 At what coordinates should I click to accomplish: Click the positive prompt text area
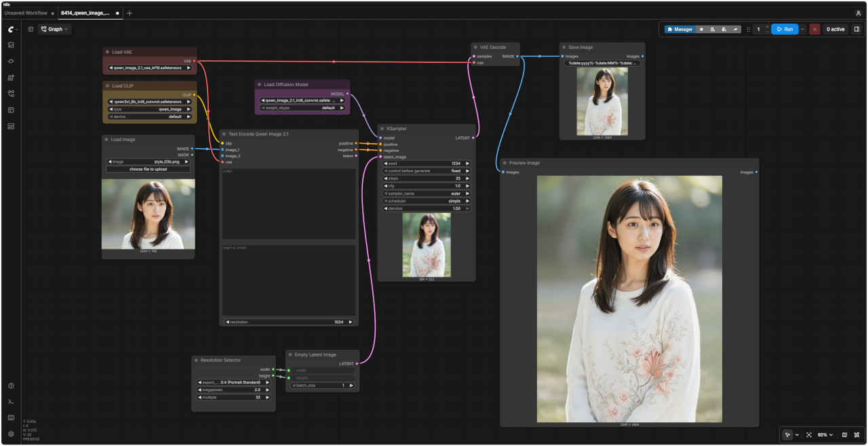(289, 203)
